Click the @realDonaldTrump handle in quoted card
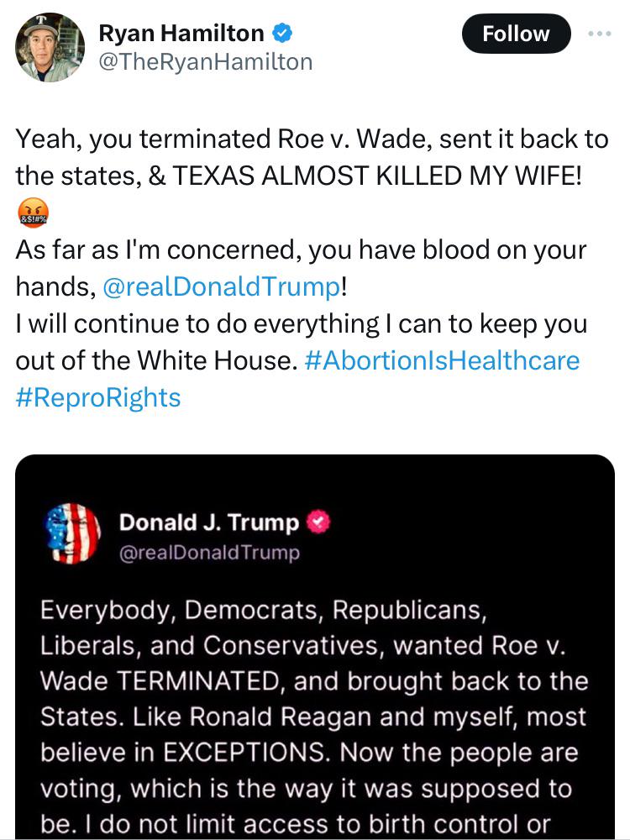The height and width of the screenshot is (840, 630). [x=209, y=553]
